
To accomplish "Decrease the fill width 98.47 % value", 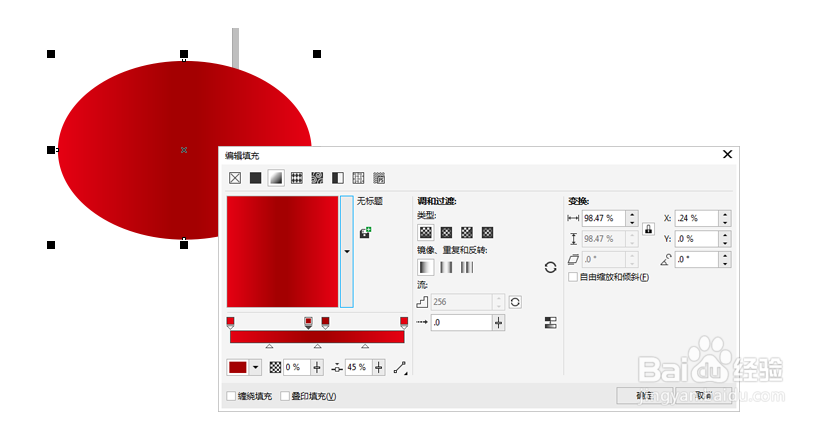I will 632,222.
